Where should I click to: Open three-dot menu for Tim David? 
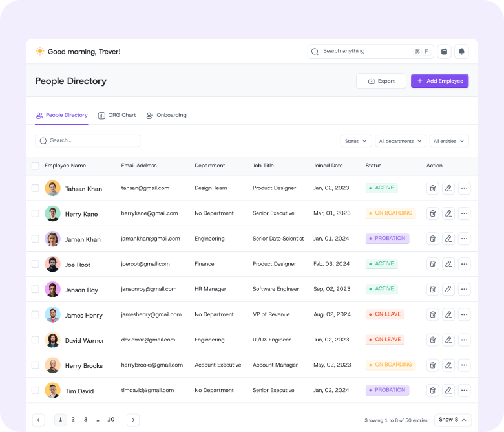click(464, 391)
